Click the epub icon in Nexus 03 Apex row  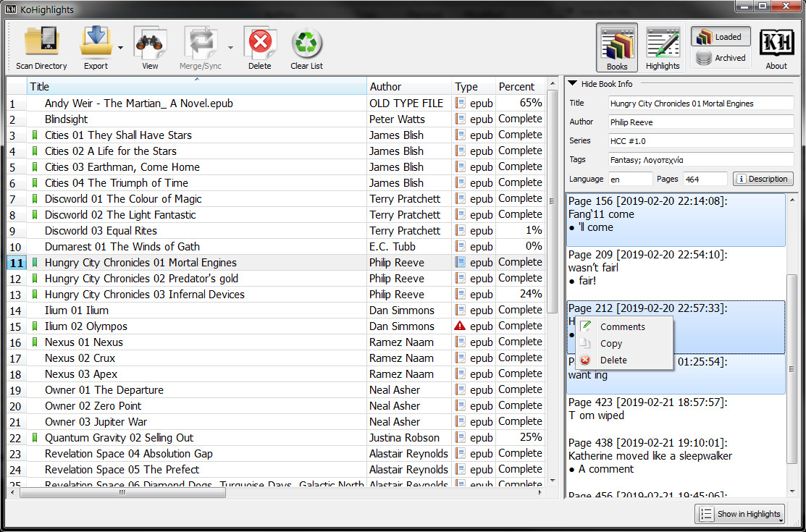click(x=460, y=373)
